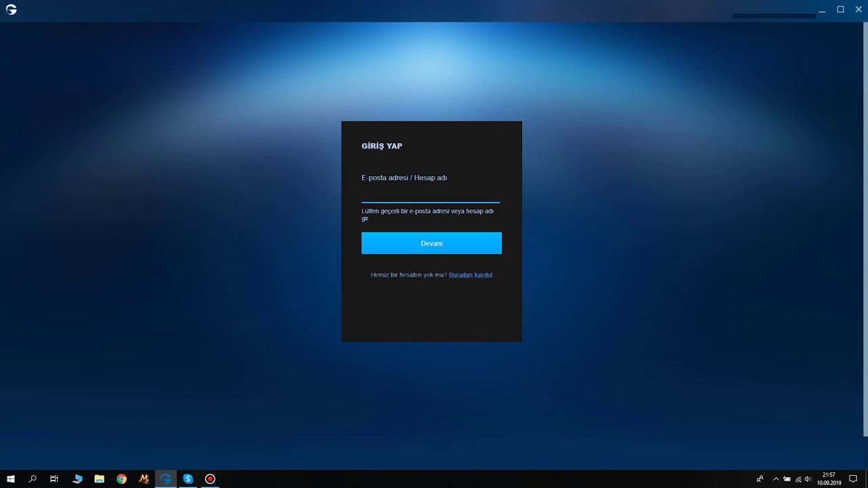Open the Windows Start menu
The image size is (868, 488).
11,479
